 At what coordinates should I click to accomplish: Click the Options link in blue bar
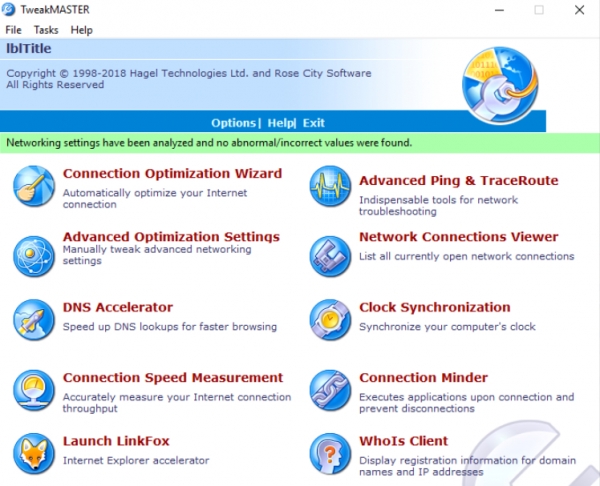233,123
